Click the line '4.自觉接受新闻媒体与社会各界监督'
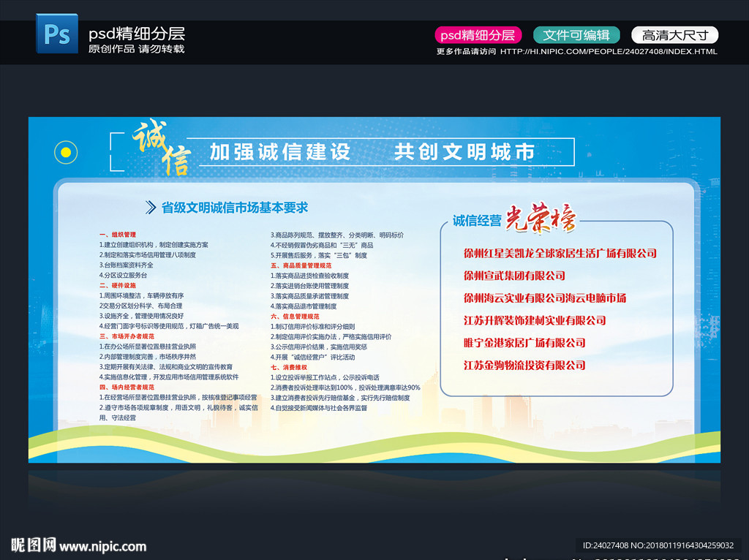749x560 pixels. tap(319, 408)
